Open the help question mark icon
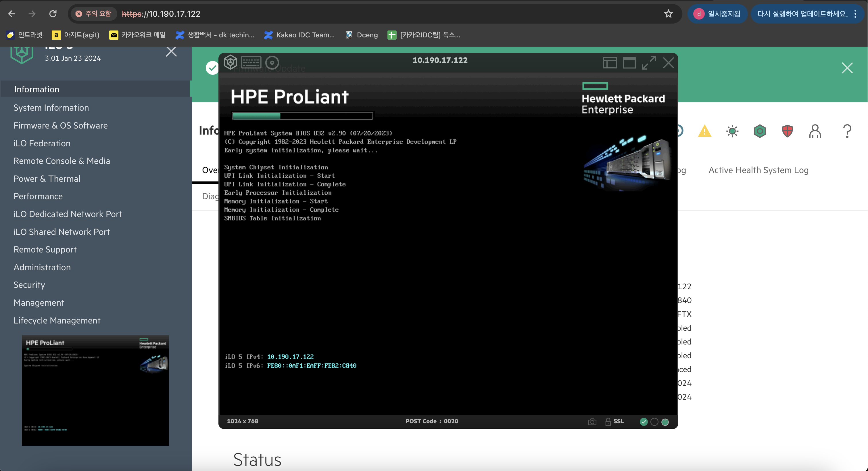 [x=847, y=131]
